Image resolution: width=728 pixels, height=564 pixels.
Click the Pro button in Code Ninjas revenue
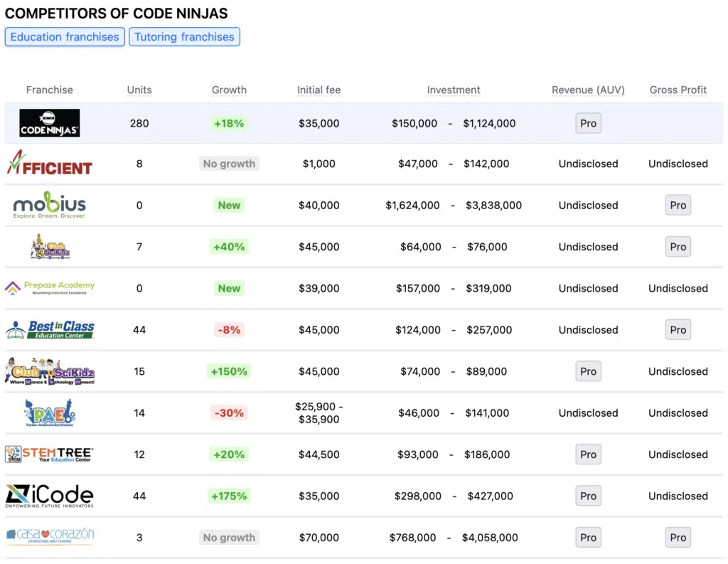(588, 123)
